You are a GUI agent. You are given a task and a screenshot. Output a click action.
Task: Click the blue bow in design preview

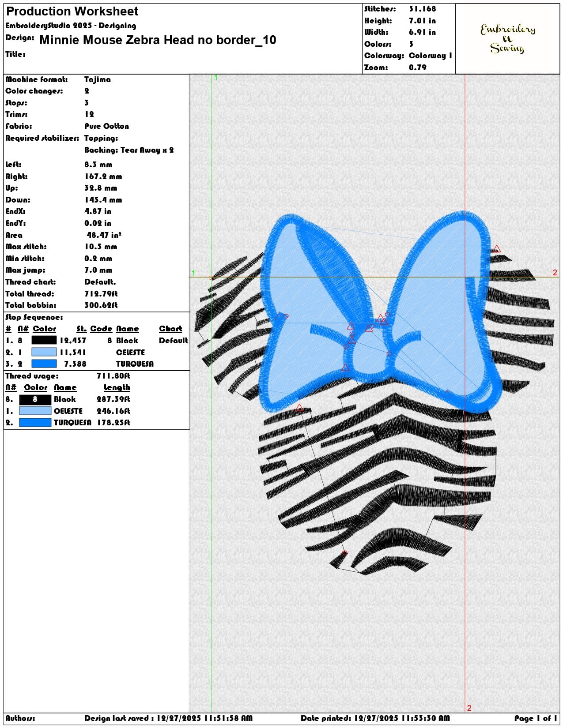(381, 311)
